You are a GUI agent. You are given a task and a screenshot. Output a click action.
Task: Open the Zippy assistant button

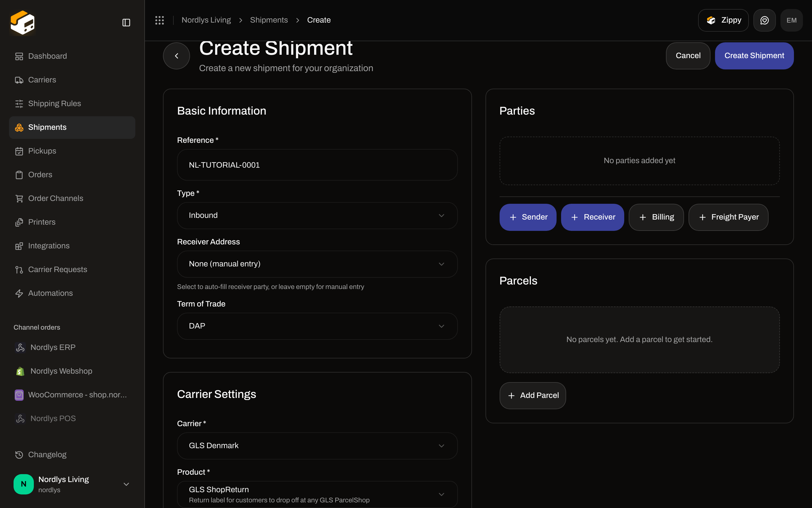723,20
